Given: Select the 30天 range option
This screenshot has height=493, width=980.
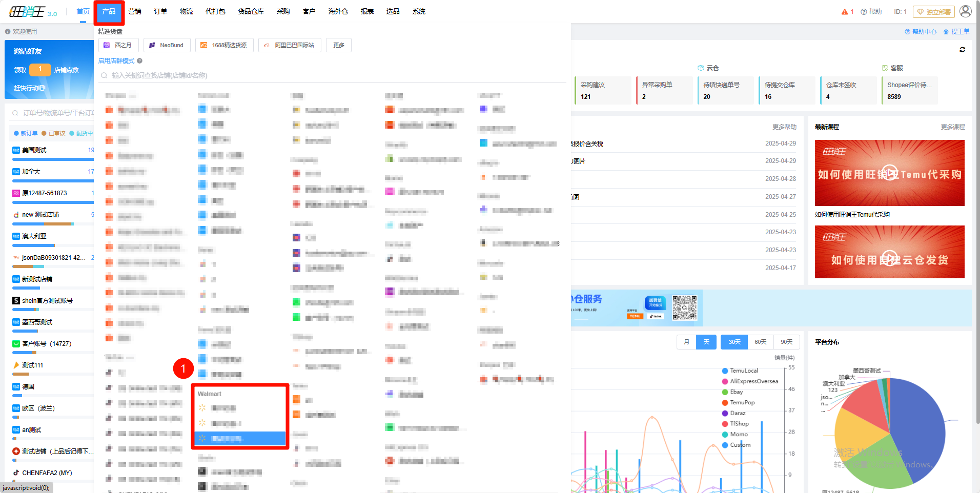Looking at the screenshot, I should 734,342.
